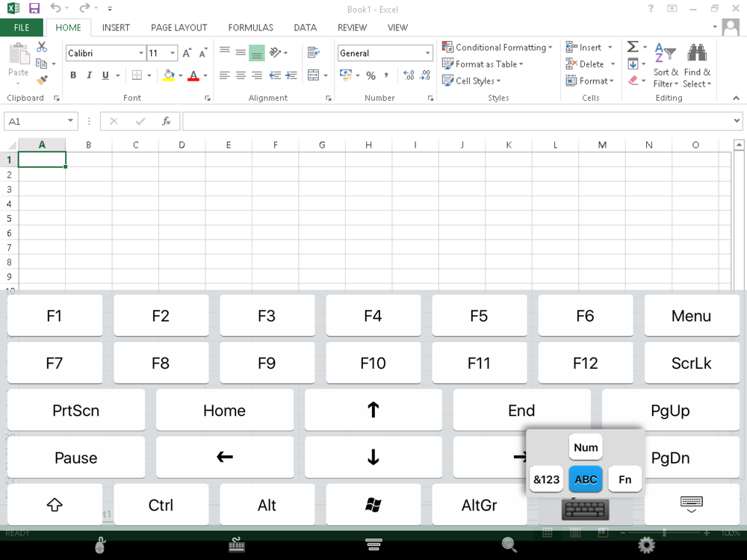Switch keyboard to Fn layout

pos(625,479)
